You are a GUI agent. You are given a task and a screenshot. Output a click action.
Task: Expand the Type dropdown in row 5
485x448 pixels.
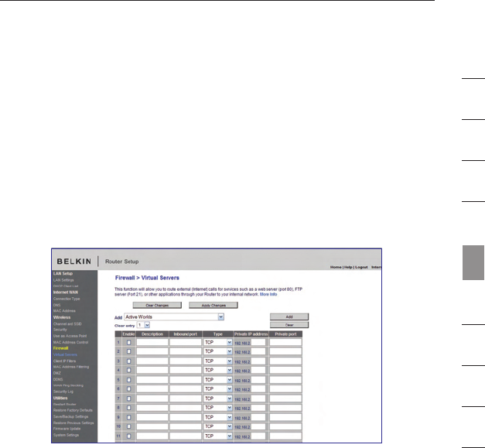[218, 380]
